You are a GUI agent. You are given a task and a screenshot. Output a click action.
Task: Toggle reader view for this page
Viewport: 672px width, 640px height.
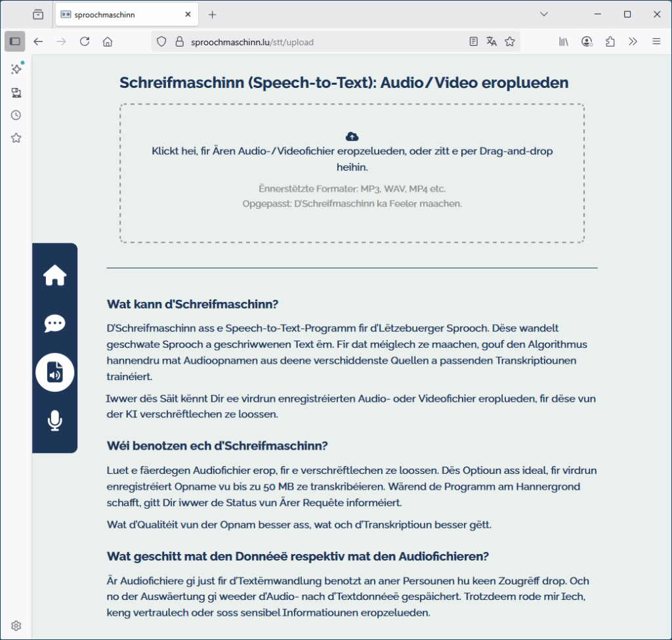(x=474, y=41)
